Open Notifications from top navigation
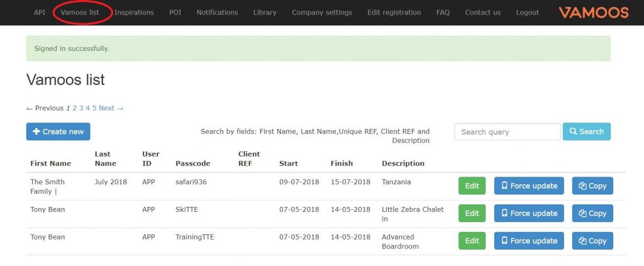 pos(217,13)
